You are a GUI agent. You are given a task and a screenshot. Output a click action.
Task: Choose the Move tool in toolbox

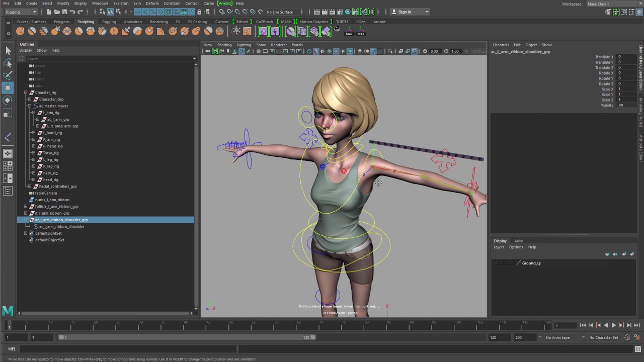pyautogui.click(x=8, y=88)
